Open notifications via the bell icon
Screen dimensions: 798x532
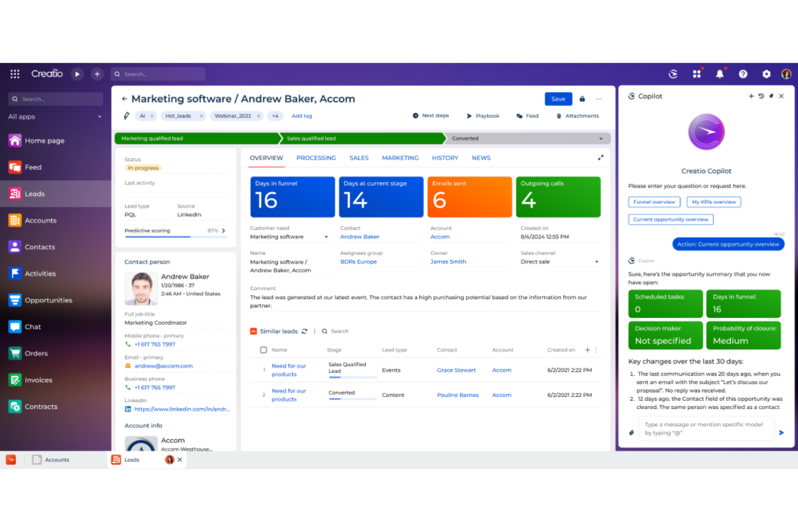pos(720,74)
